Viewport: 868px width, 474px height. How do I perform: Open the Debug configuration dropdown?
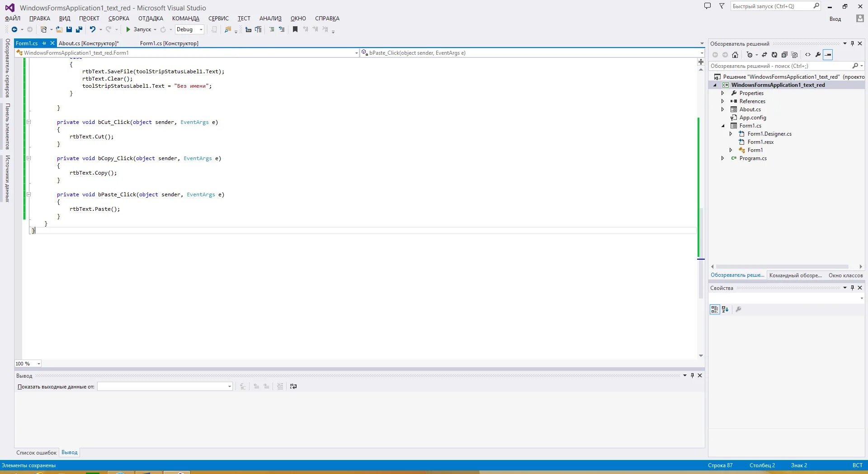(x=200, y=29)
